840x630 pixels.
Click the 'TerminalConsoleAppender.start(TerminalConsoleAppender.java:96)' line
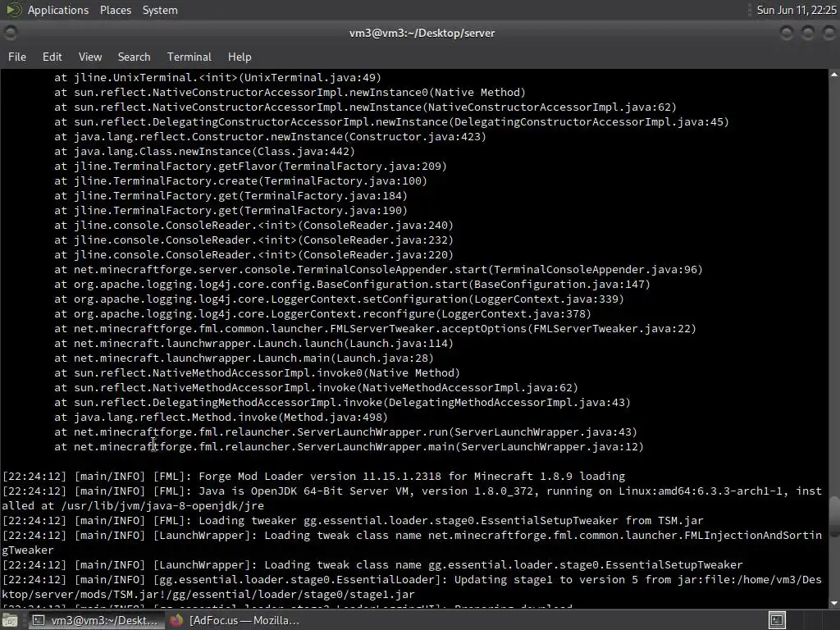500,269
